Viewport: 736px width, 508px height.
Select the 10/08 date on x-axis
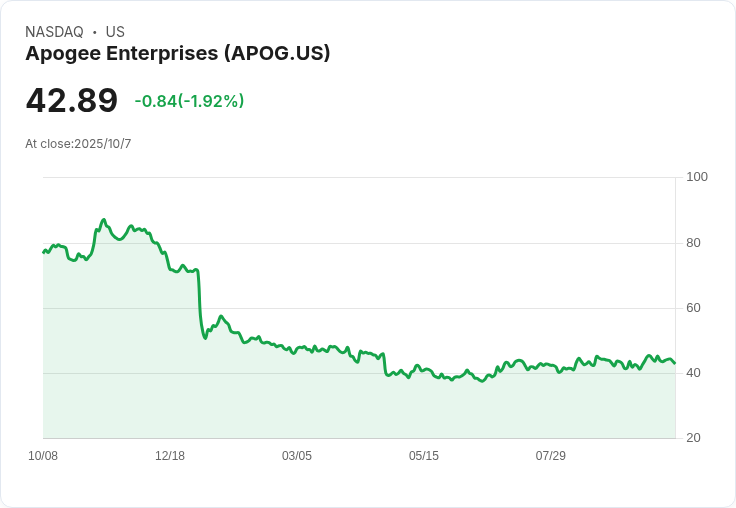tap(43, 456)
